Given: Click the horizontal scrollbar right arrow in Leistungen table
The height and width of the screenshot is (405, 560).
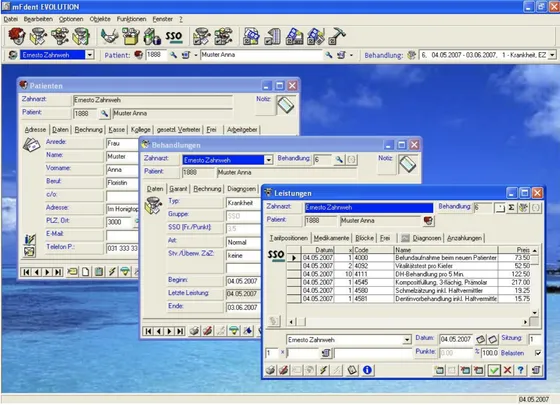Looking at the screenshot, I should coord(525,322).
